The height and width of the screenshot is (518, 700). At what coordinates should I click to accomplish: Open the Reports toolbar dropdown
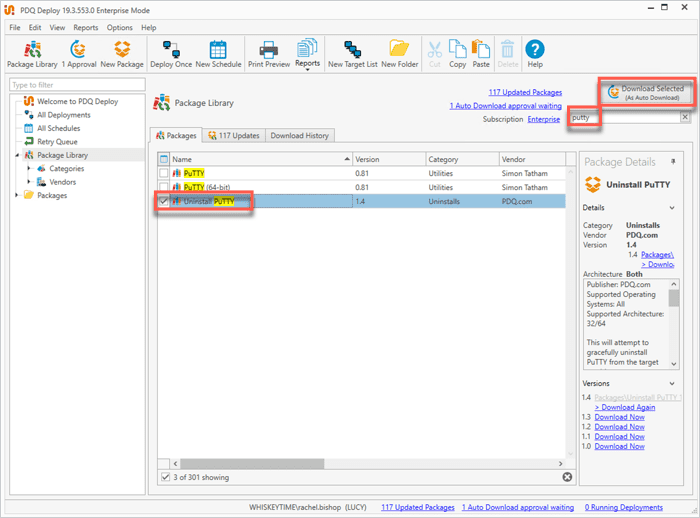point(307,54)
